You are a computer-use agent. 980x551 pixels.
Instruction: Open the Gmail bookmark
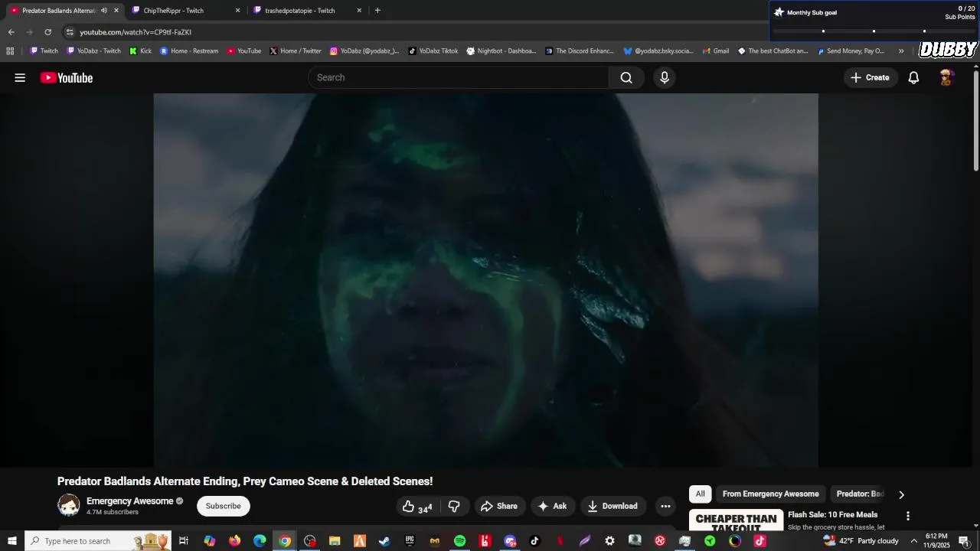coord(716,51)
